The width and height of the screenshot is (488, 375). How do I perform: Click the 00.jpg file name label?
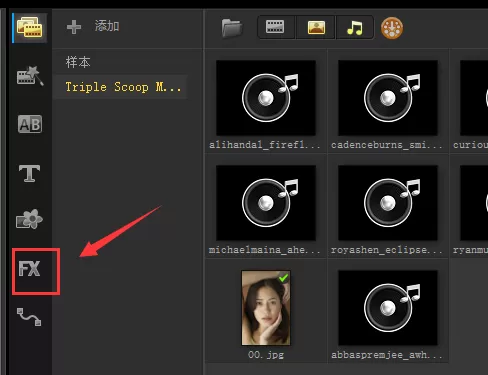pos(266,355)
